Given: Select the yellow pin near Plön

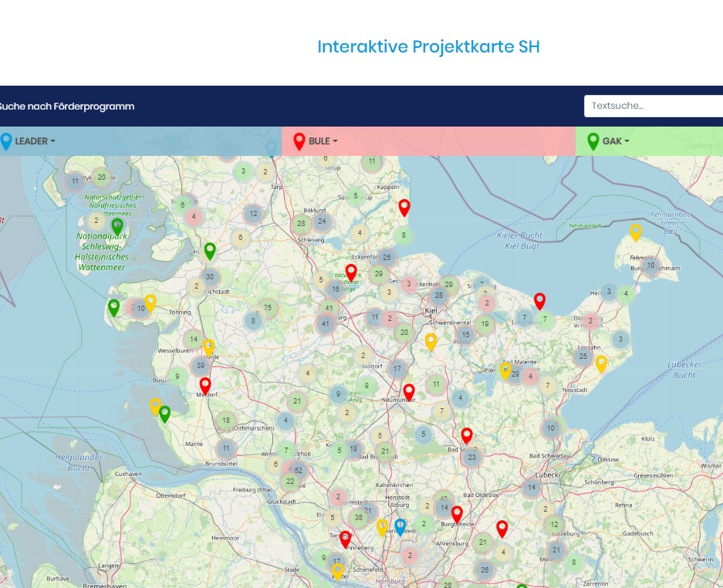Looking at the screenshot, I should point(505,371).
